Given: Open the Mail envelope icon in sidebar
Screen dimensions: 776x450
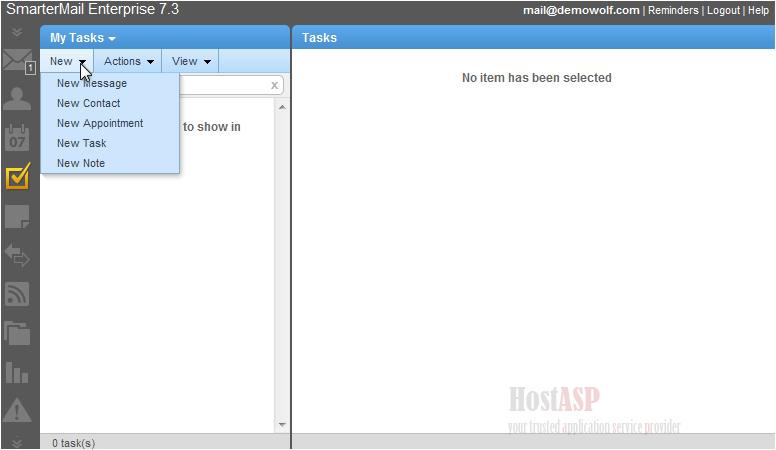Looking at the screenshot, I should 16,60.
